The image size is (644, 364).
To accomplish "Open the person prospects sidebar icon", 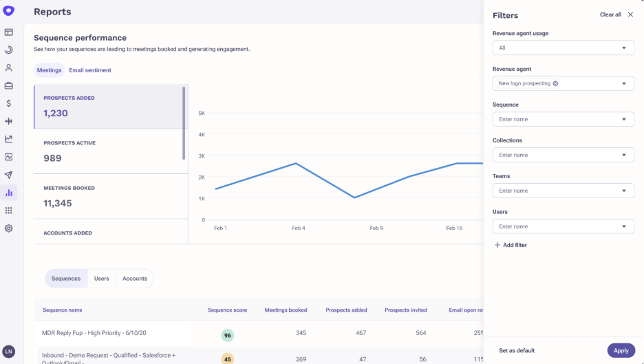I will pos(9,68).
